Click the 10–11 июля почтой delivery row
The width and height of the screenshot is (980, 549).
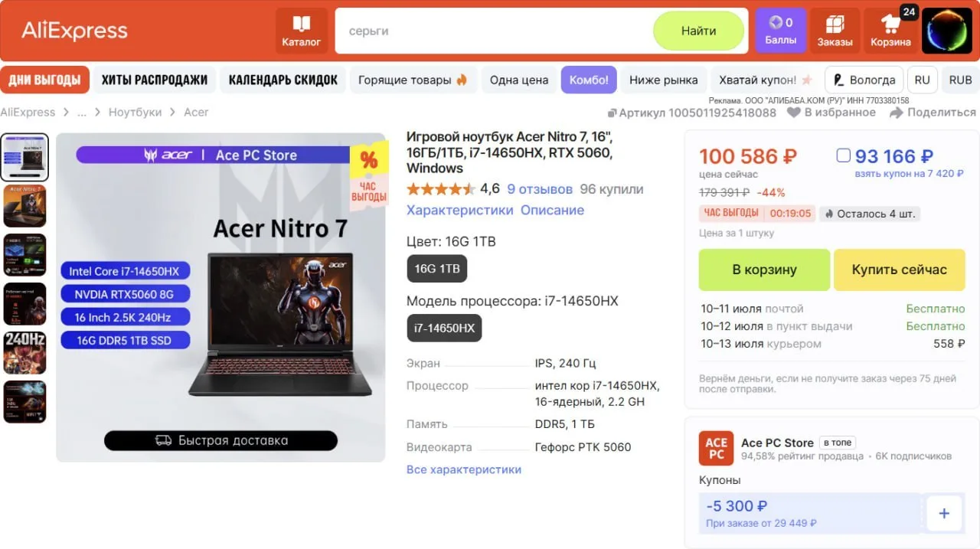pos(833,309)
